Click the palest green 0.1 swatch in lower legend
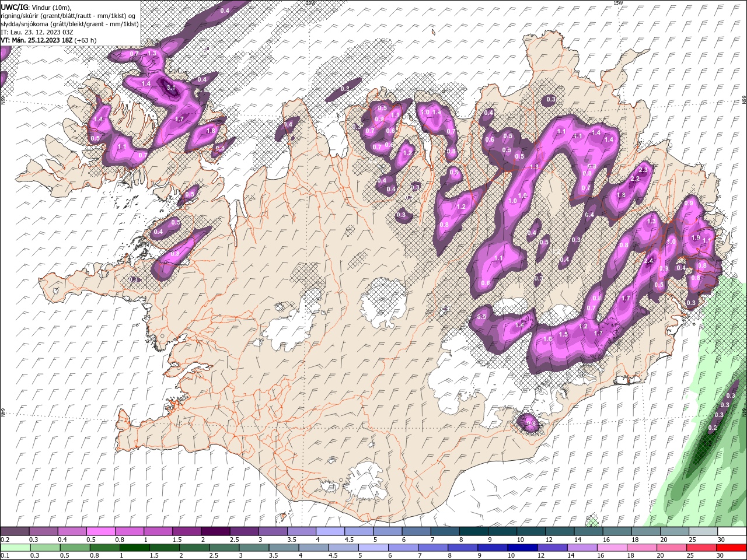Screen dimensions: 747x560 point(15,548)
